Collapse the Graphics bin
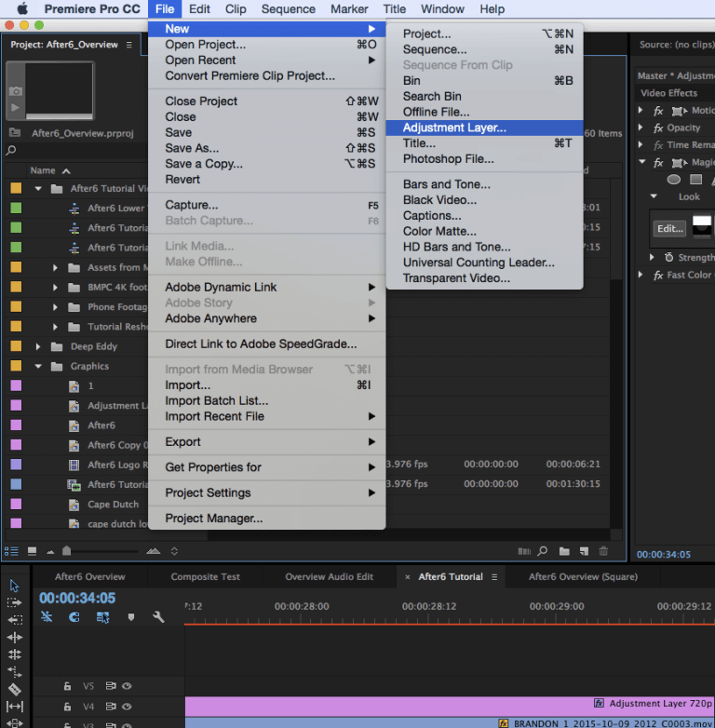Screen dimensions: 715x728 [x=38, y=366]
